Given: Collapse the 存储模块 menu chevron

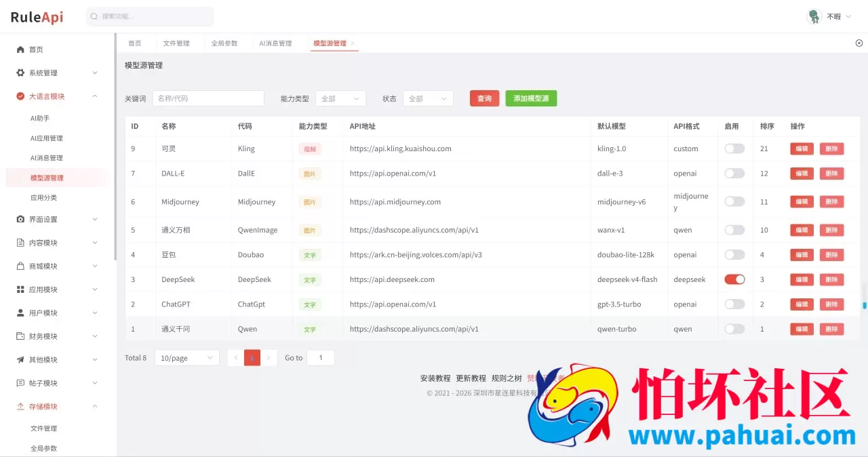Looking at the screenshot, I should [95, 406].
